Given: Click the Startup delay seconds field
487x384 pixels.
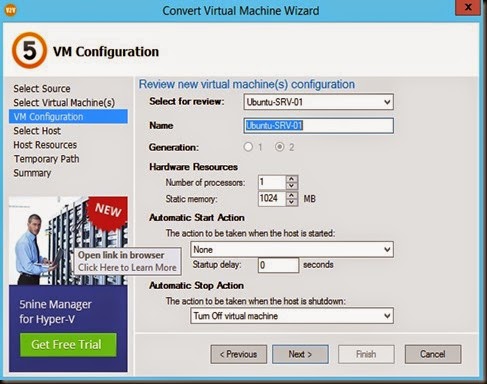Looking at the screenshot, I should [x=278, y=265].
